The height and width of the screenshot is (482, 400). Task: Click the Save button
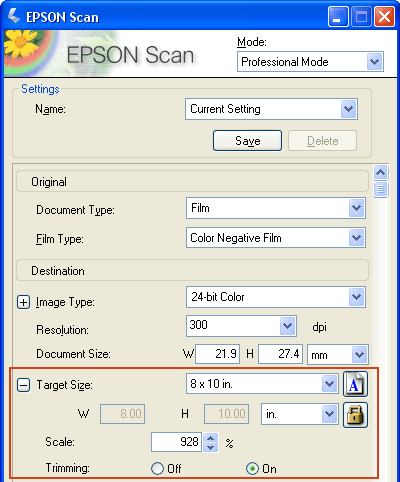tap(247, 141)
